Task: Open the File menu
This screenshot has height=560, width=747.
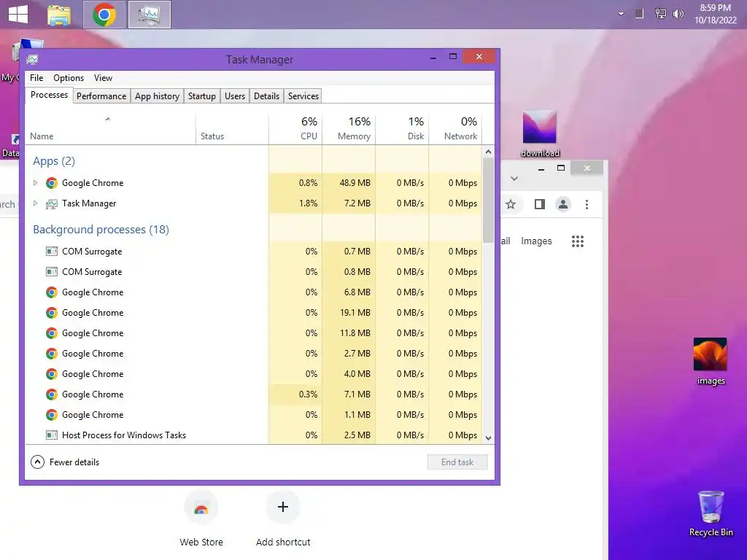Action: tap(36, 78)
